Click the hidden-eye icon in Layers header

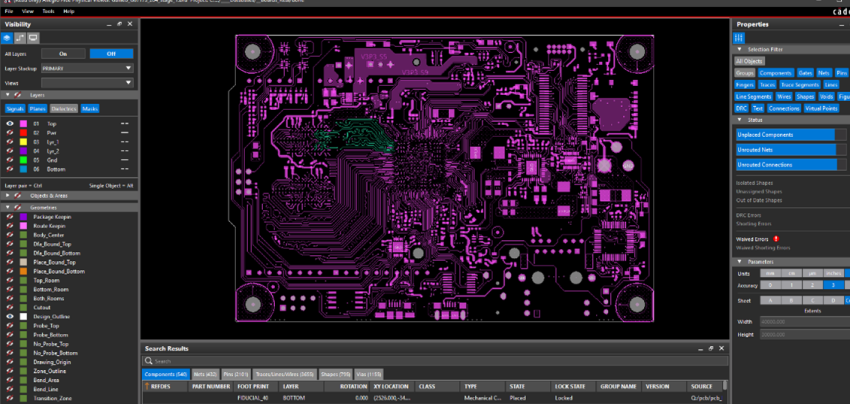click(19, 95)
